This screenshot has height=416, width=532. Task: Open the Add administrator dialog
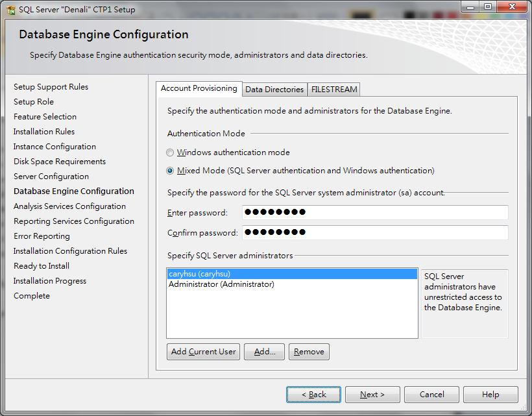(x=263, y=351)
